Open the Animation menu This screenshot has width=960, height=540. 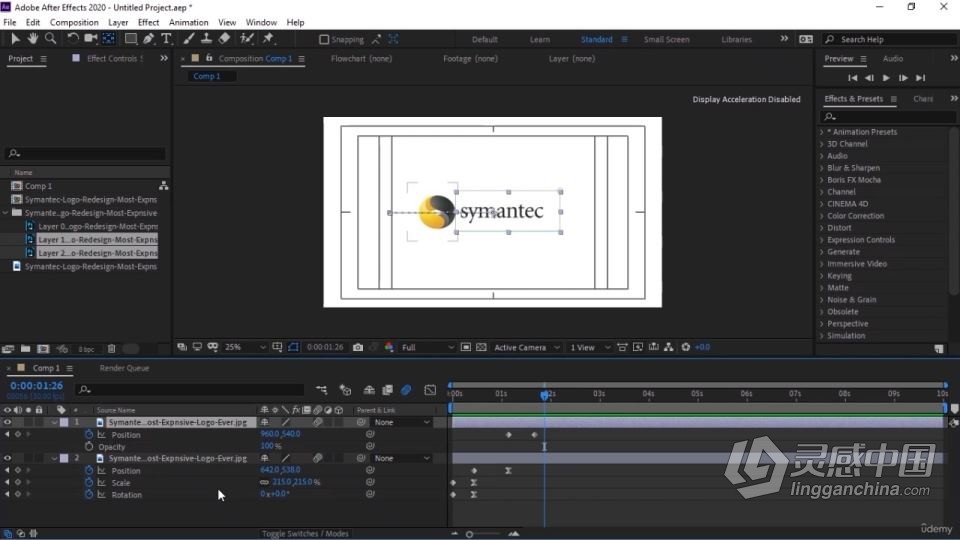(189, 22)
